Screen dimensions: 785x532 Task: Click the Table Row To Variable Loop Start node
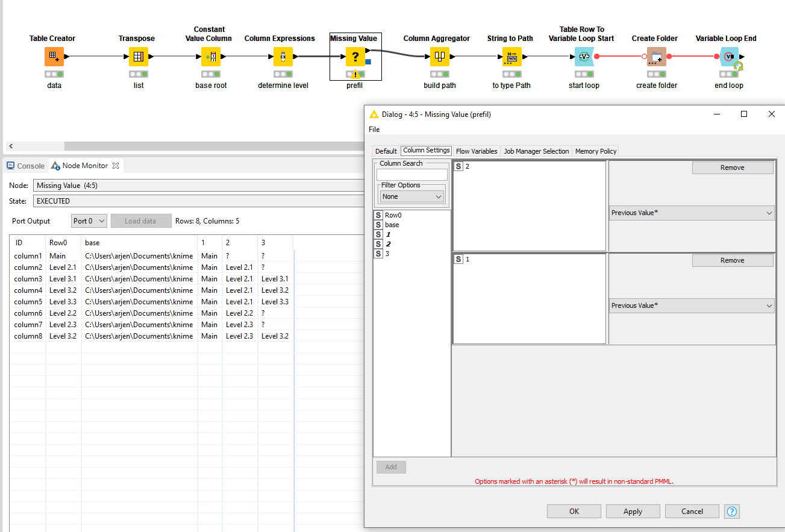[x=583, y=57]
